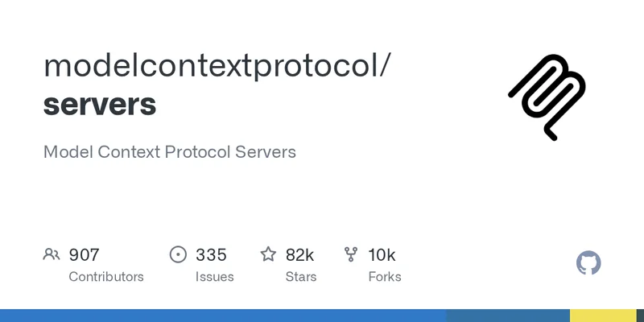Click the issues circle-dot icon

coord(178,255)
